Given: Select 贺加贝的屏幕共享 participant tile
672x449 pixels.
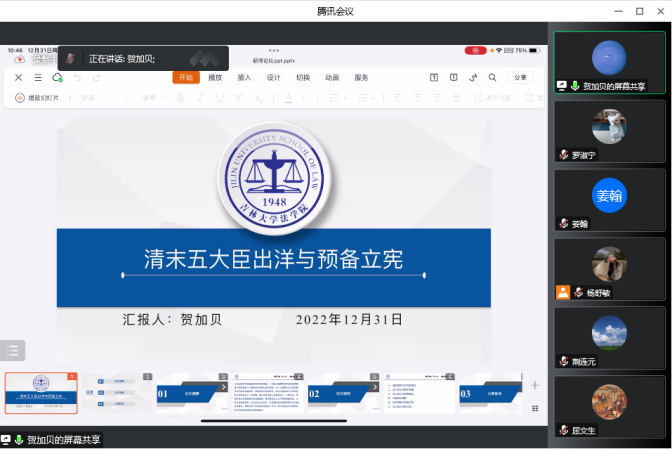Looking at the screenshot, I should tap(609, 63).
